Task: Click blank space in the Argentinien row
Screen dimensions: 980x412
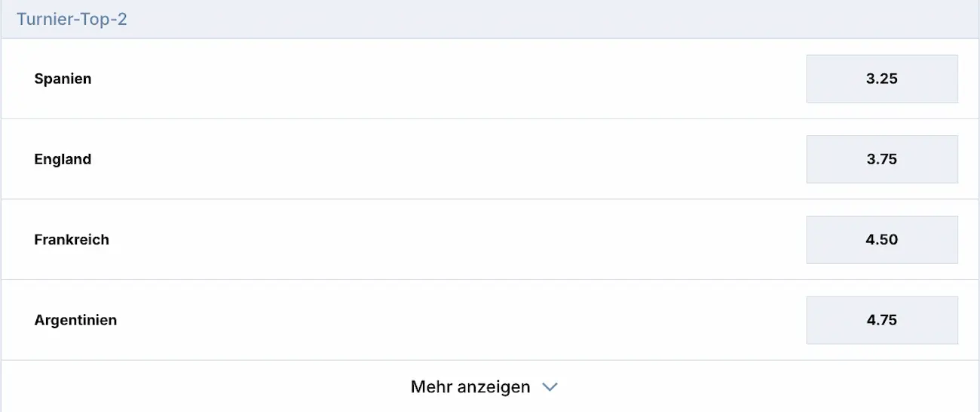Action: point(452,320)
